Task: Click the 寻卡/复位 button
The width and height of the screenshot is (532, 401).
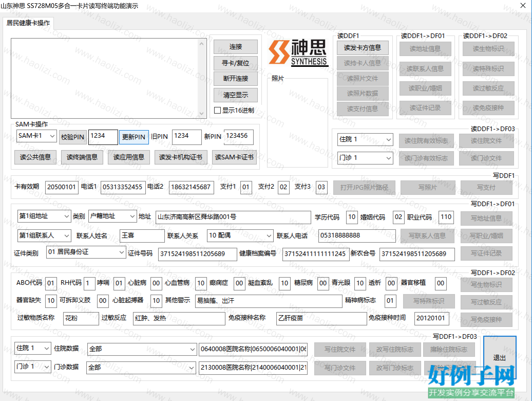Action: [x=236, y=63]
